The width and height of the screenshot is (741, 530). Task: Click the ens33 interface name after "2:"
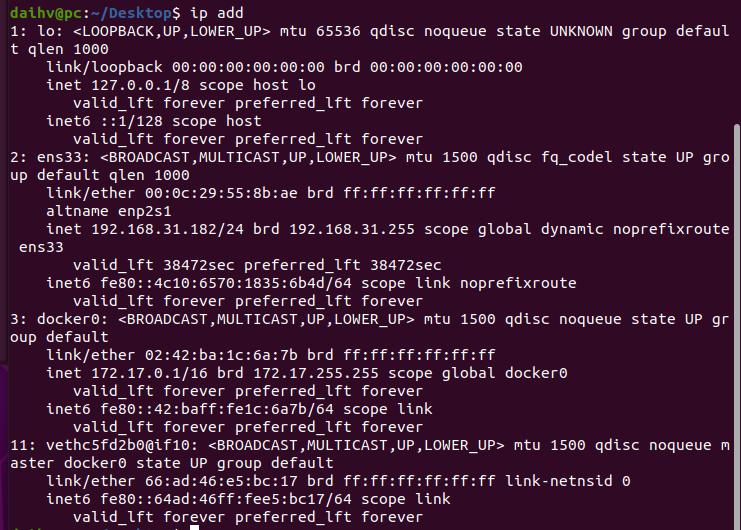point(56,157)
